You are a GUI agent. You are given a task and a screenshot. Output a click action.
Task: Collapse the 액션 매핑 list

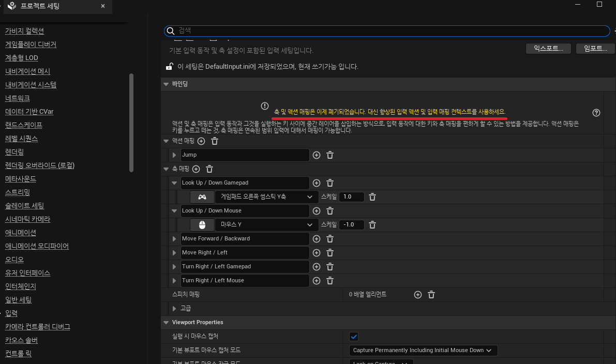(166, 141)
